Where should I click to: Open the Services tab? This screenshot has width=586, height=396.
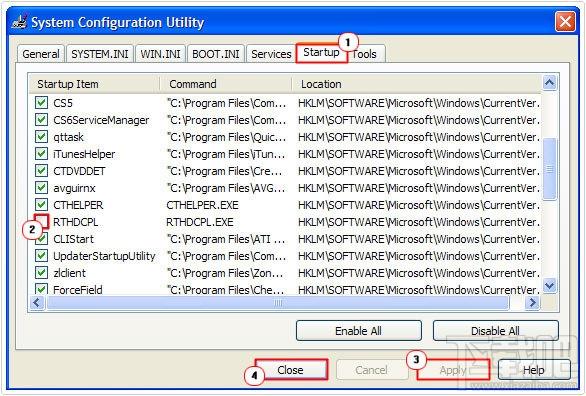(x=271, y=54)
